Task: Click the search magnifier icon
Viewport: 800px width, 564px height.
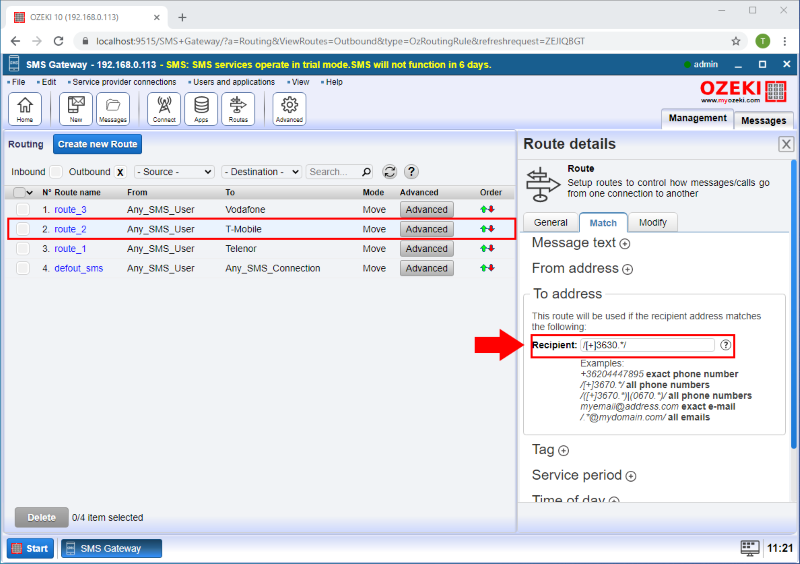Action: coord(366,172)
